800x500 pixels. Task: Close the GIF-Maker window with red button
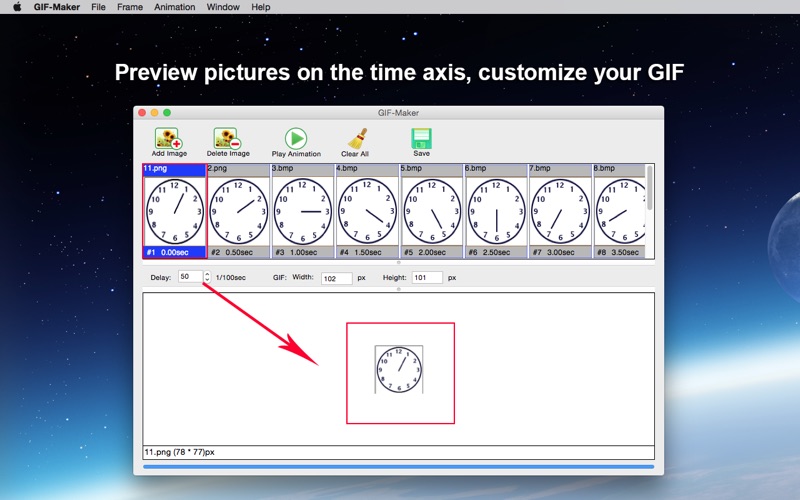pos(142,113)
